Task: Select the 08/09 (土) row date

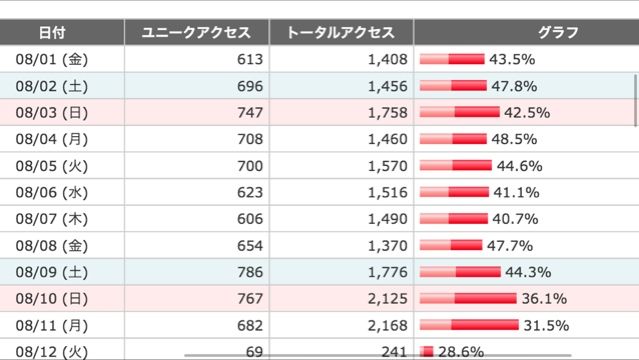Action: pos(52,272)
